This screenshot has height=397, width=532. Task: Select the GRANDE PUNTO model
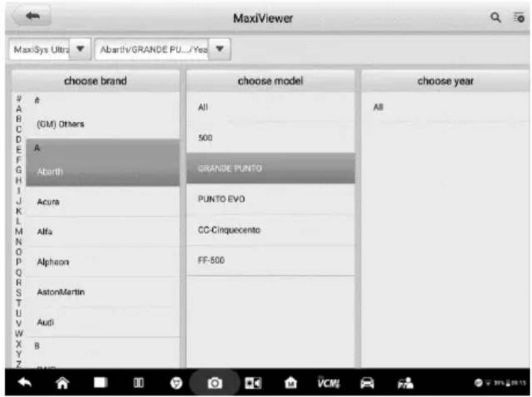point(271,168)
